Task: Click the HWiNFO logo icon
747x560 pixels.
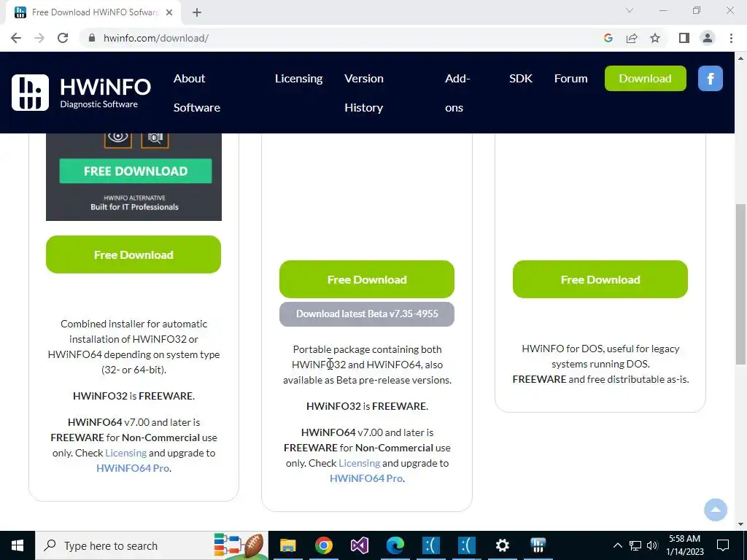Action: 30,93
